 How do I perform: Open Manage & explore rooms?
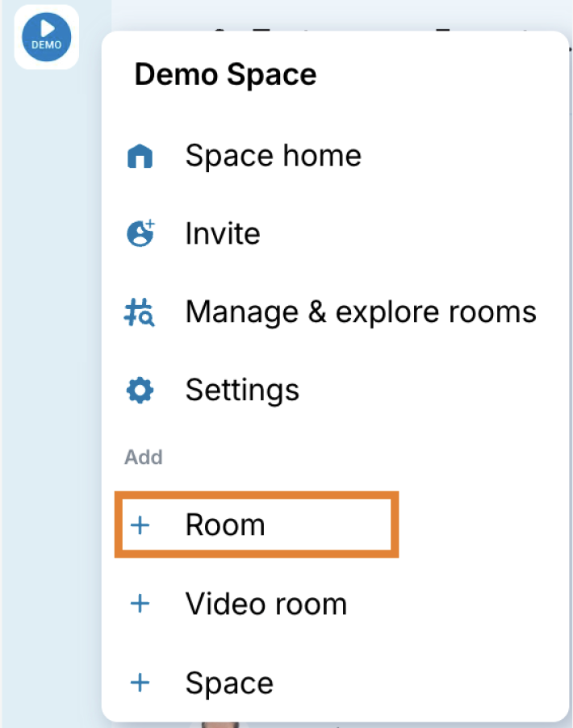click(x=361, y=312)
